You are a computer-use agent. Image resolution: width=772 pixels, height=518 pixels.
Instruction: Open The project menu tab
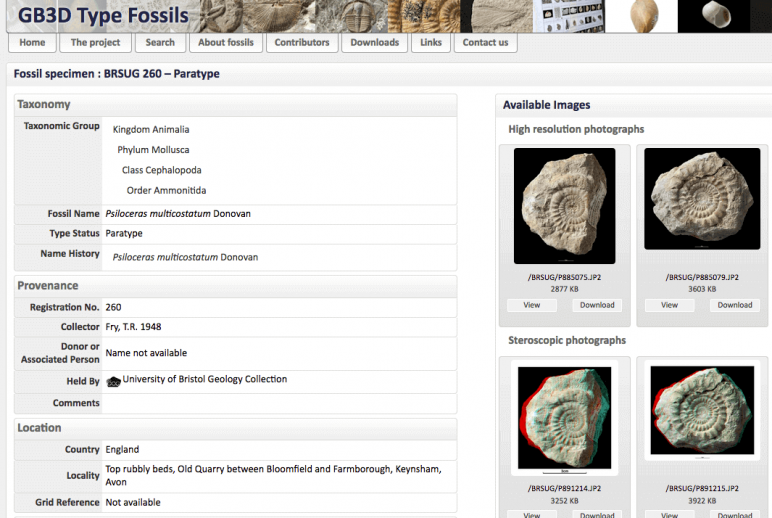point(96,42)
